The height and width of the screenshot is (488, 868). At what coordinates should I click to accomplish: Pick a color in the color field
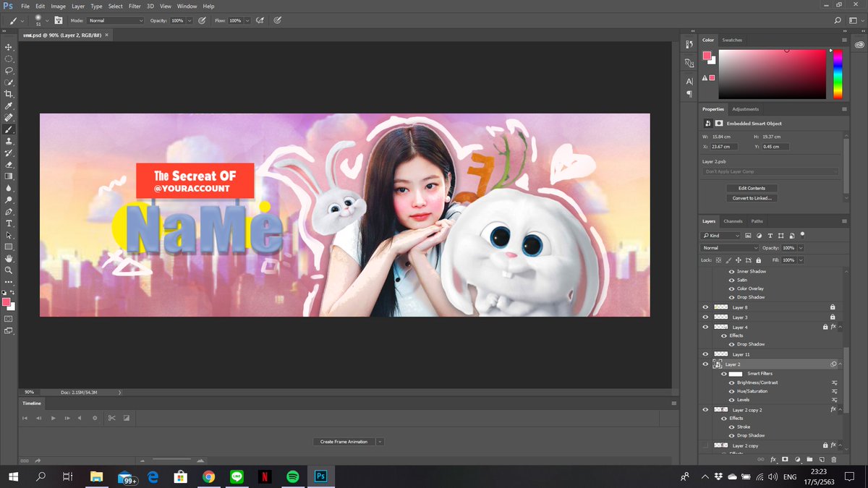[772, 74]
